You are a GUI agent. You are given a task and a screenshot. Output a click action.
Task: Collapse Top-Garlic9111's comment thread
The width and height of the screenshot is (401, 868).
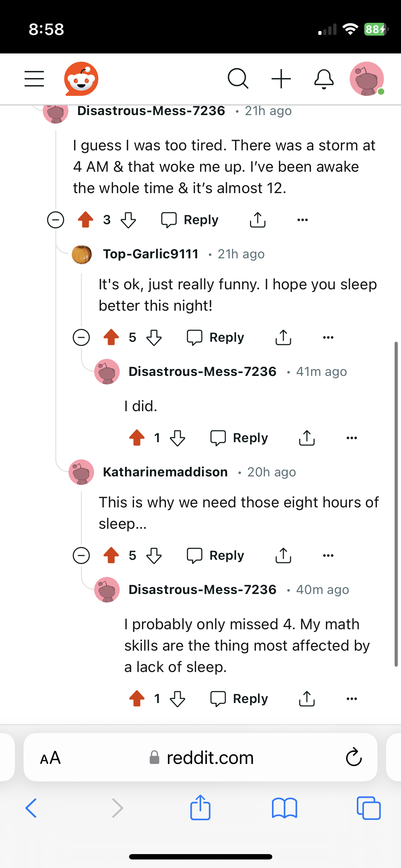tap(81, 337)
